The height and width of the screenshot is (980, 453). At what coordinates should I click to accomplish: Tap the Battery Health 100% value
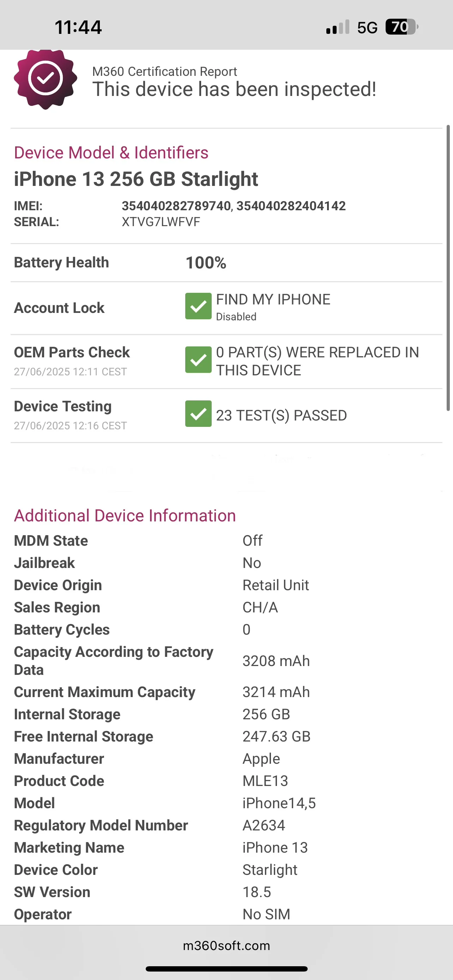point(206,263)
